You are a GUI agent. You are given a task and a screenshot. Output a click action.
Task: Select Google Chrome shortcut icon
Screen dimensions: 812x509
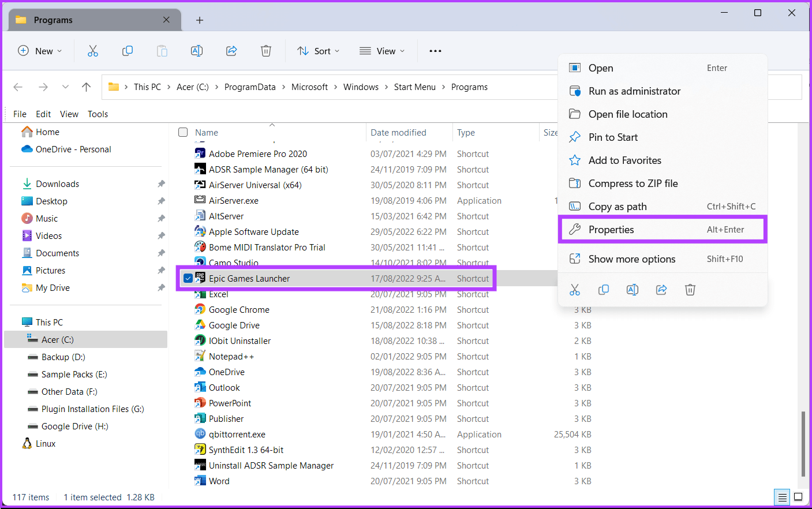[200, 309]
